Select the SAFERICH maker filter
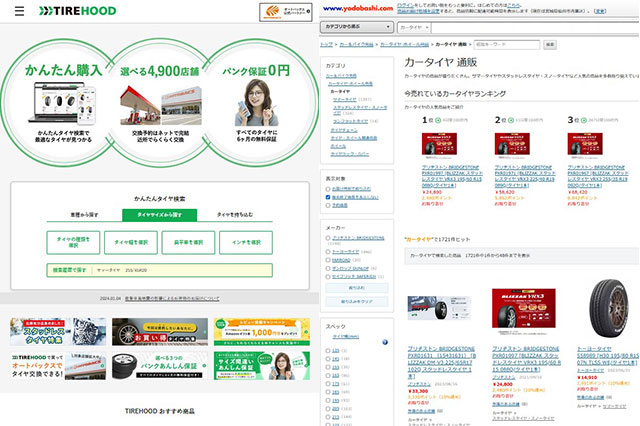Image resolution: width=640 pixels, height=426 pixels. (328, 277)
